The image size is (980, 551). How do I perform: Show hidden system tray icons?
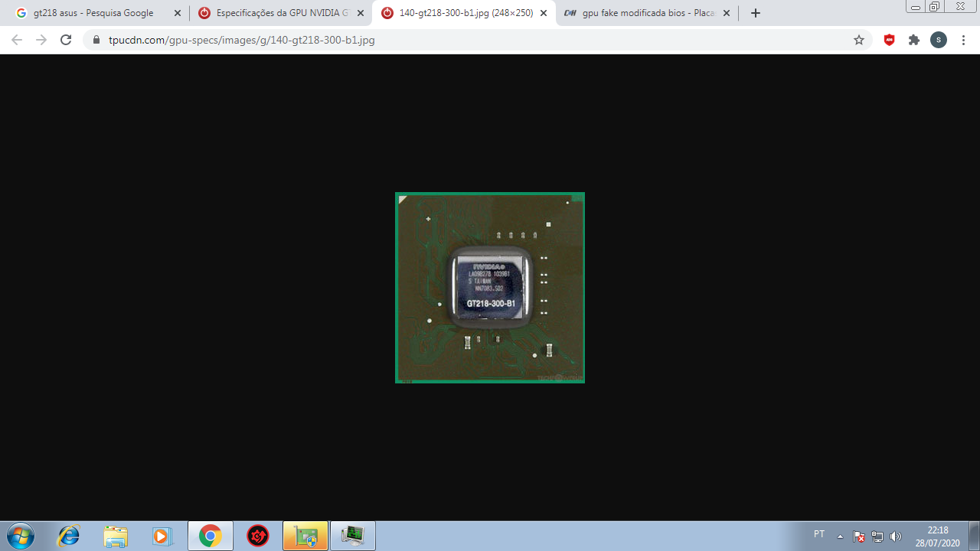[840, 536]
